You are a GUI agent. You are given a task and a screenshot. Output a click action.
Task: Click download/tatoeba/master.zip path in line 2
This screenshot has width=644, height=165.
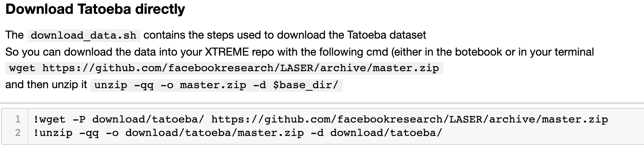tap(215, 133)
